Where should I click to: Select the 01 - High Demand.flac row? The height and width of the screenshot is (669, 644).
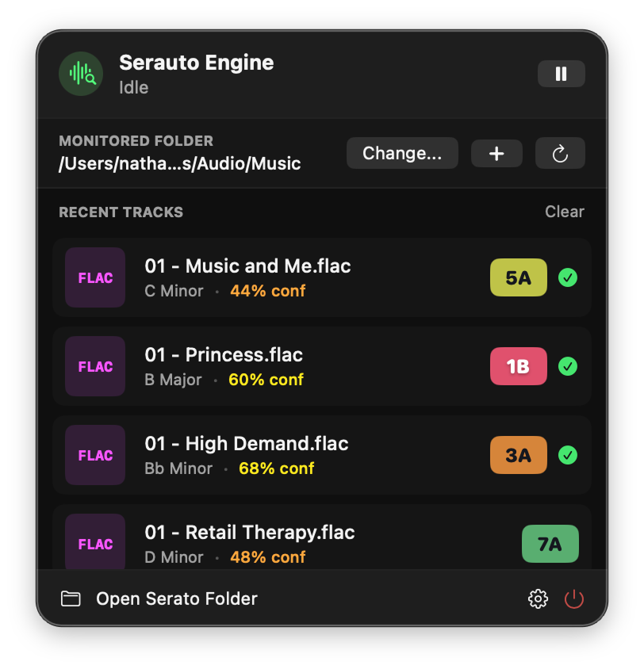click(322, 455)
